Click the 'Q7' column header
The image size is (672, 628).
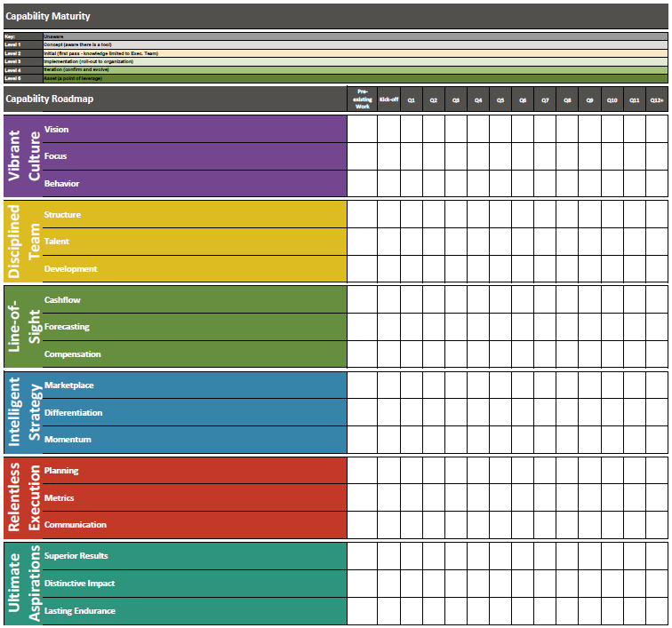coord(545,99)
